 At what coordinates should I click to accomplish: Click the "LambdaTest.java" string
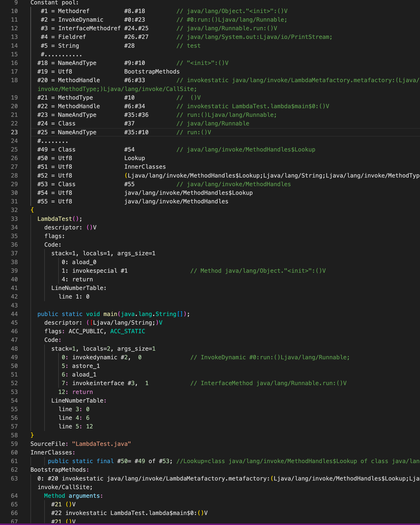[x=102, y=444]
